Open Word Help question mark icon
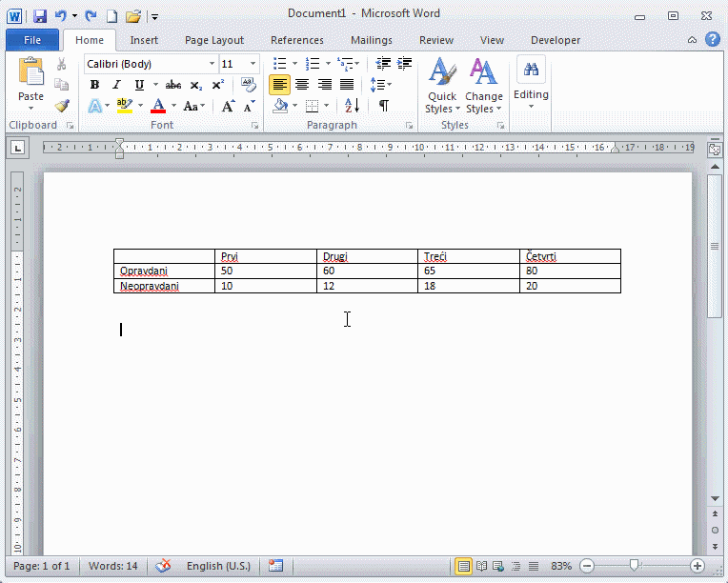Viewport: 728px width, 583px height. coord(712,40)
